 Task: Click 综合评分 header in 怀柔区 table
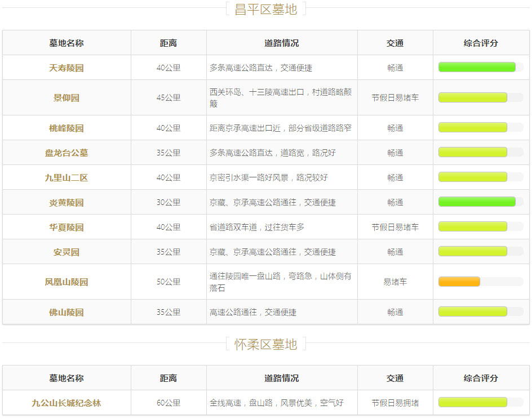[x=481, y=378]
